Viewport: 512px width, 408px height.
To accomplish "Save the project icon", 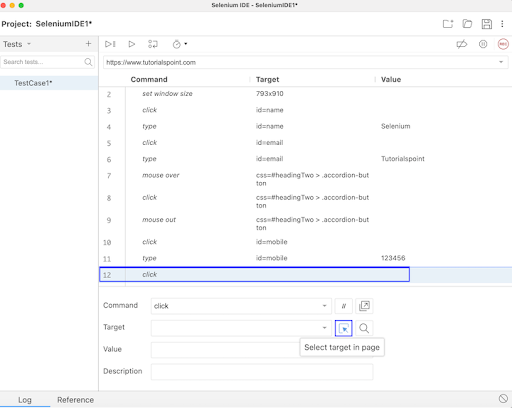I will 487,24.
